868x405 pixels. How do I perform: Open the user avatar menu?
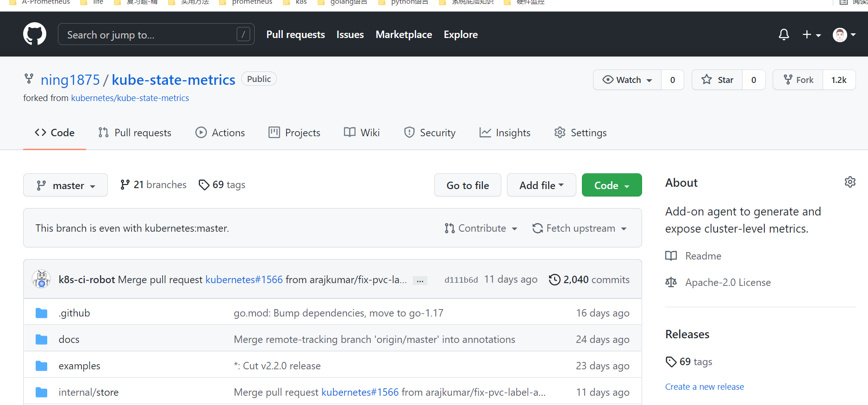[844, 34]
